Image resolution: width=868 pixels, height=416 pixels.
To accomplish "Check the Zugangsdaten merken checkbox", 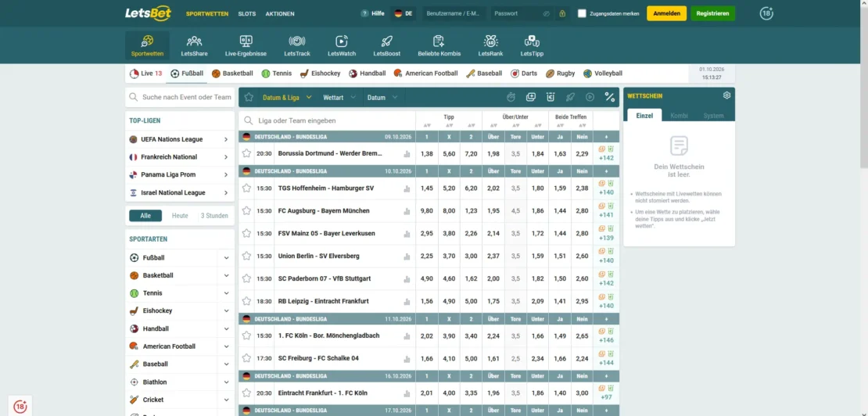I will coord(582,13).
